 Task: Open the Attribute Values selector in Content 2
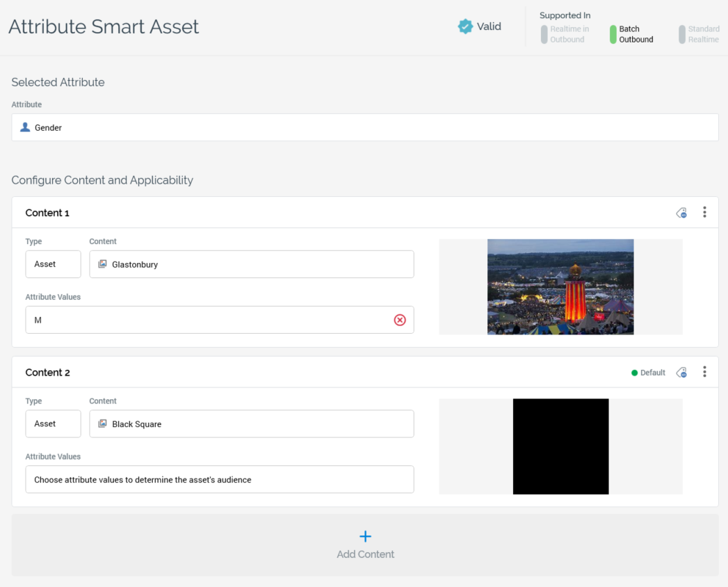click(220, 479)
